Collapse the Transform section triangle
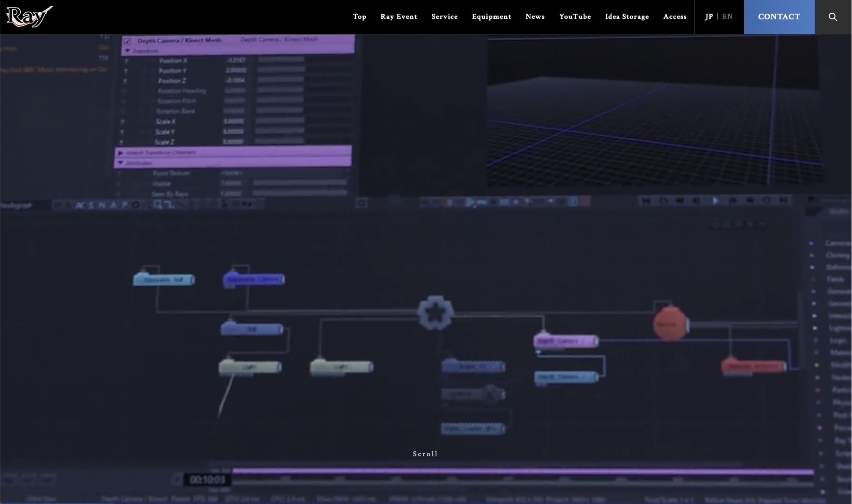 pos(127,51)
